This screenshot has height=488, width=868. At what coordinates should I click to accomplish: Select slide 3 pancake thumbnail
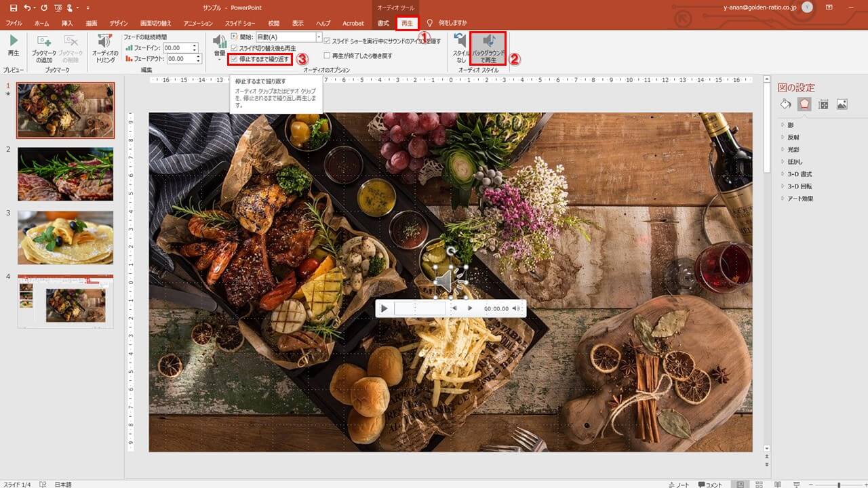coord(65,237)
